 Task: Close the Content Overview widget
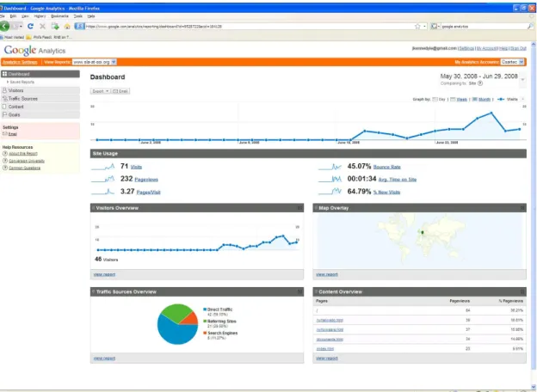(522, 291)
